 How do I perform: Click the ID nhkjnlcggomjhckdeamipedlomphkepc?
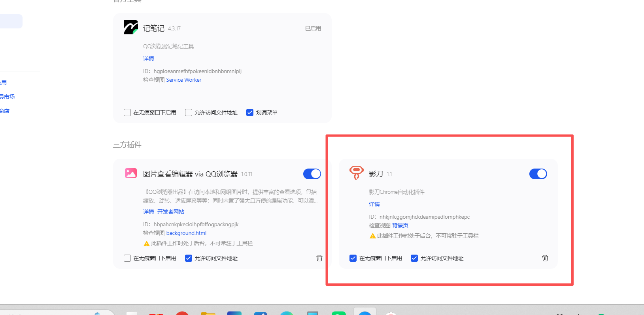pos(419,217)
